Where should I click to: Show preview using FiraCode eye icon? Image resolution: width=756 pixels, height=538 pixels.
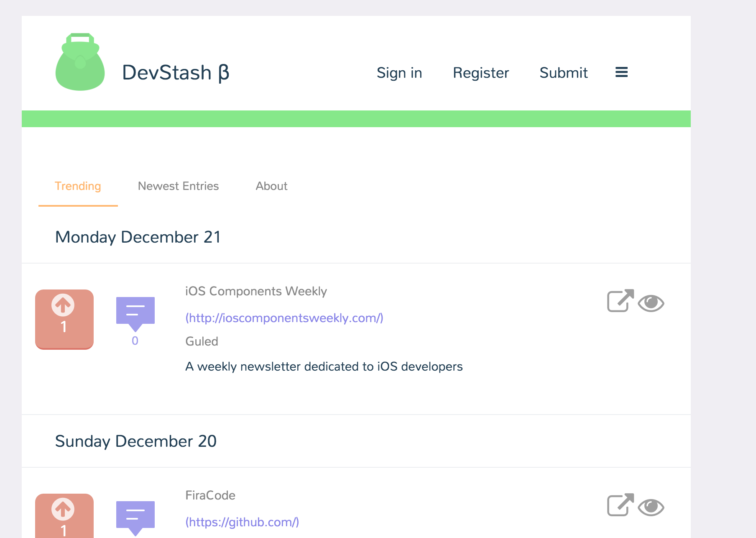tap(651, 508)
